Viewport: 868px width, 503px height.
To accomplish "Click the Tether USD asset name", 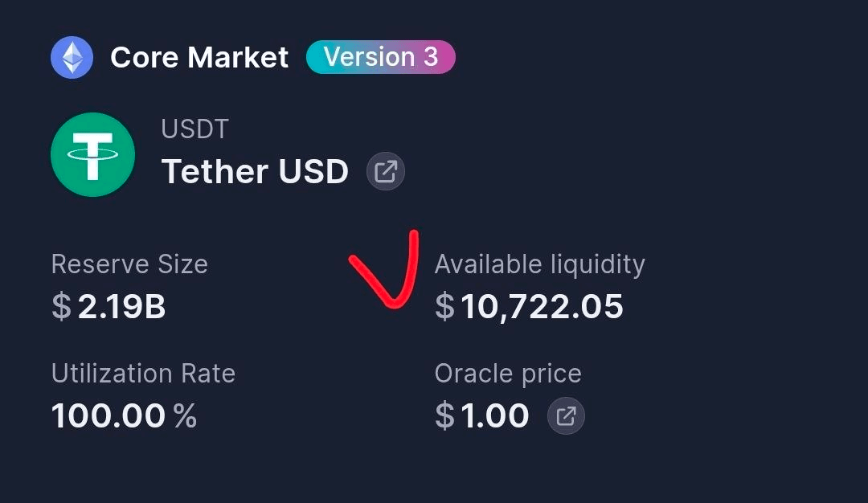I will pyautogui.click(x=255, y=171).
